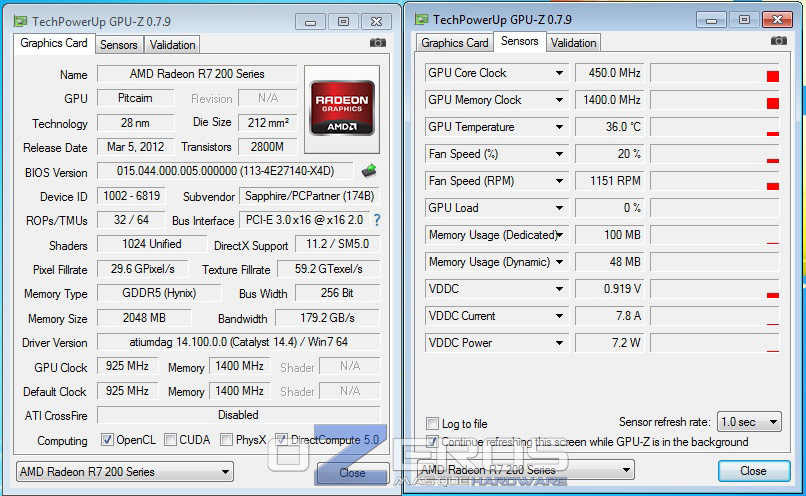Toggle the CUDA checkbox
Viewport: 806px width, 496px height.
pos(170,439)
